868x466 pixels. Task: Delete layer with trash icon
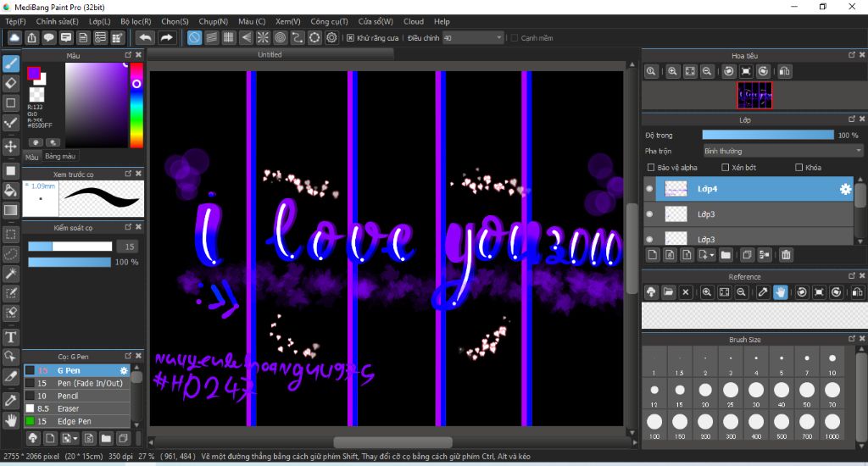point(786,254)
